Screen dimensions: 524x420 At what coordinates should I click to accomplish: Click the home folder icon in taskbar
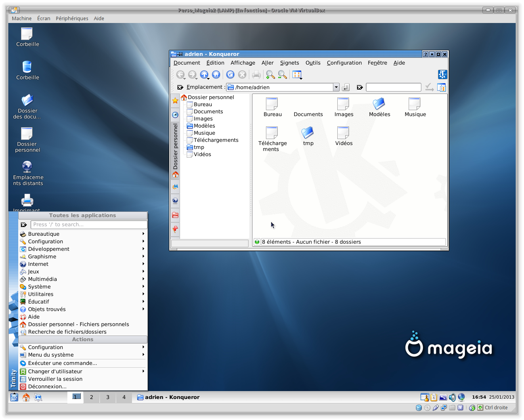(x=26, y=397)
